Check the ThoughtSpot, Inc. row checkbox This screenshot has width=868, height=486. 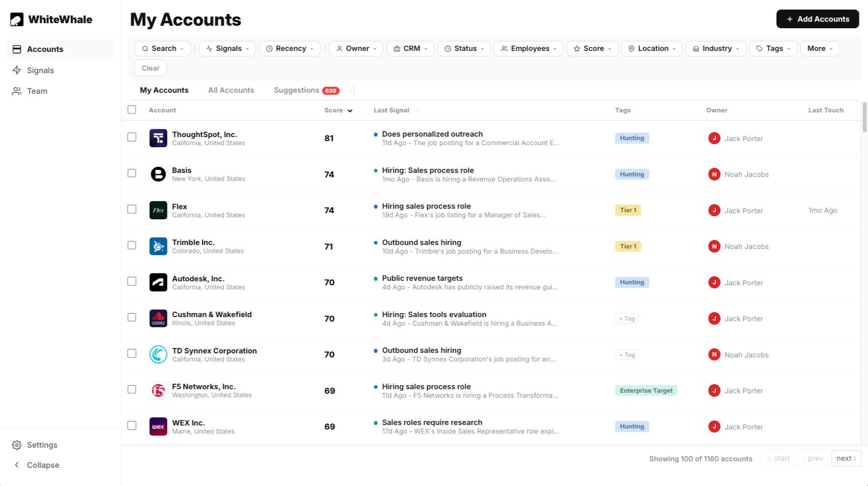132,137
